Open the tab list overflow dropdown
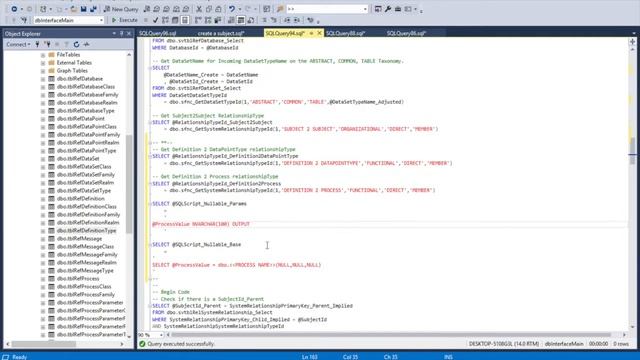The width and height of the screenshot is (640, 360). [633, 33]
